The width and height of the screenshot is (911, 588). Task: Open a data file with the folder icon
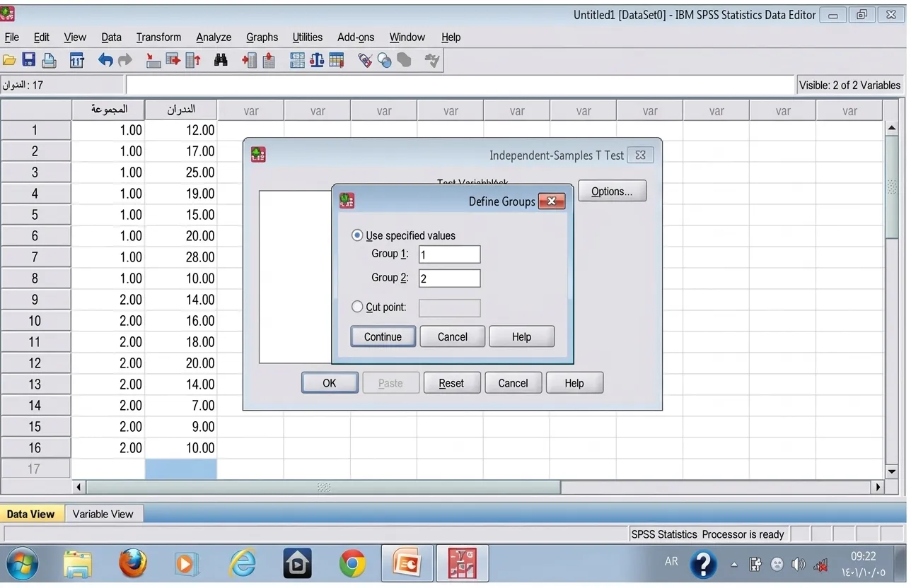tap(9, 61)
